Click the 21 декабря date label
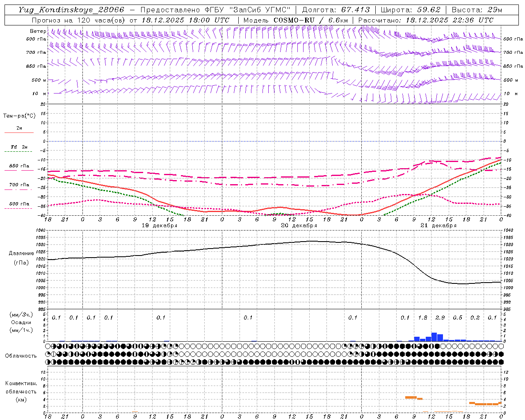 point(438,226)
